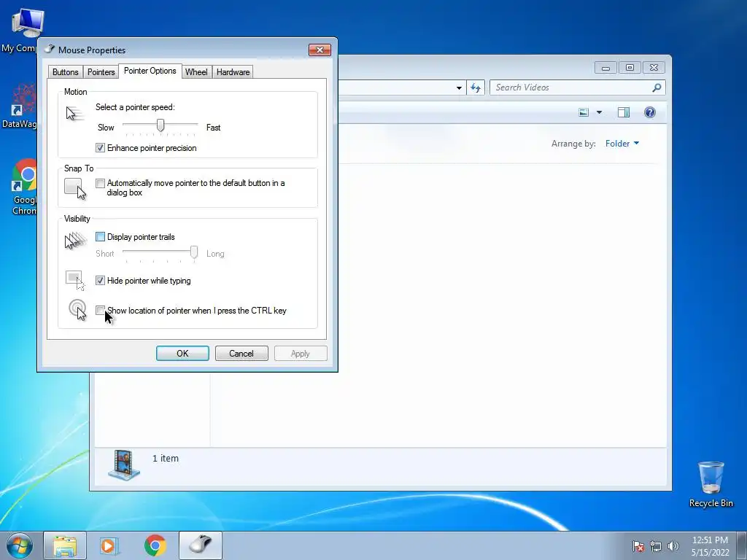The image size is (747, 560).
Task: Cancel the Mouse Properties dialog
Action: click(x=241, y=354)
